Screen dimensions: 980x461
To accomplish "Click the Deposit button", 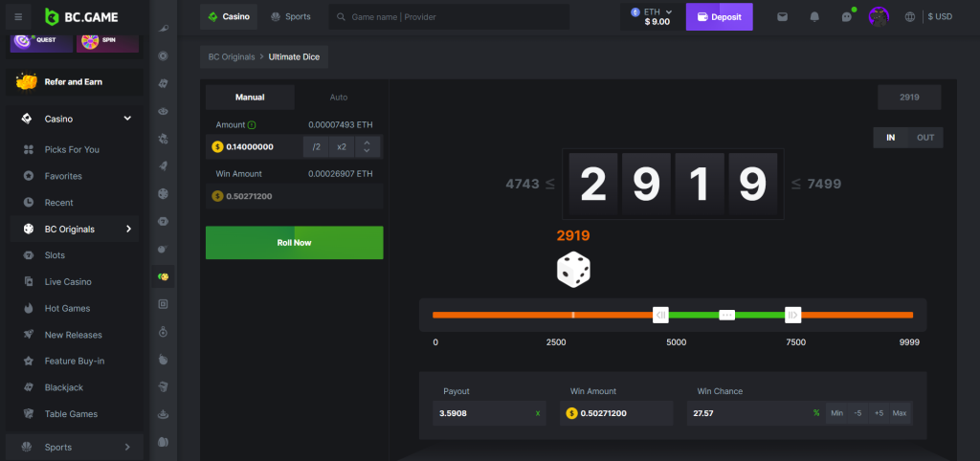I will pyautogui.click(x=720, y=17).
